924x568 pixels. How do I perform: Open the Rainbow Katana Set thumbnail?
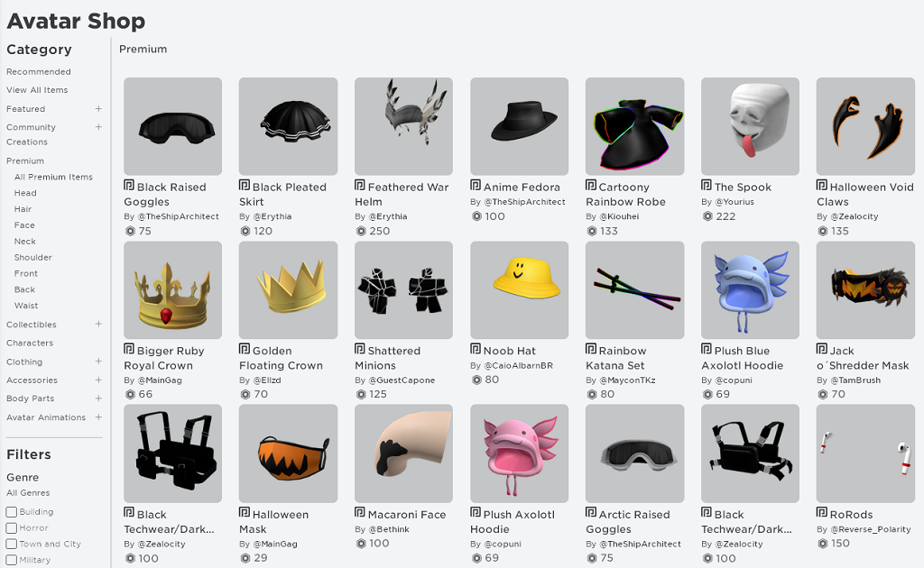coord(634,289)
